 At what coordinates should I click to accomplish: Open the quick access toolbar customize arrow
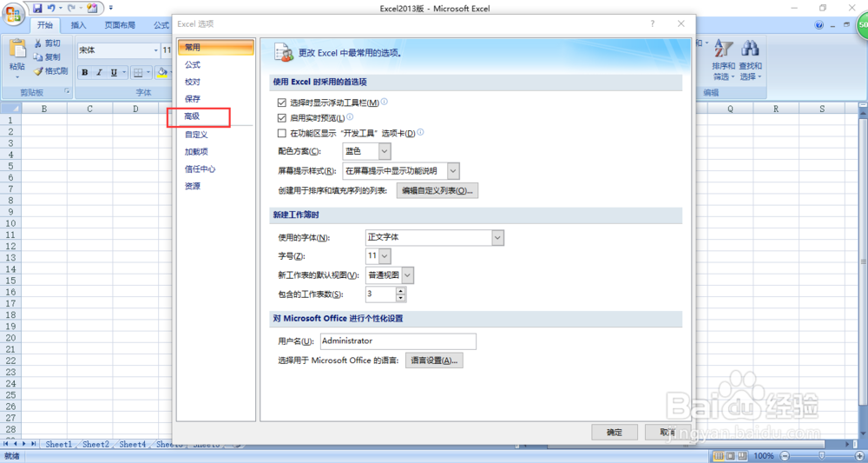[111, 9]
